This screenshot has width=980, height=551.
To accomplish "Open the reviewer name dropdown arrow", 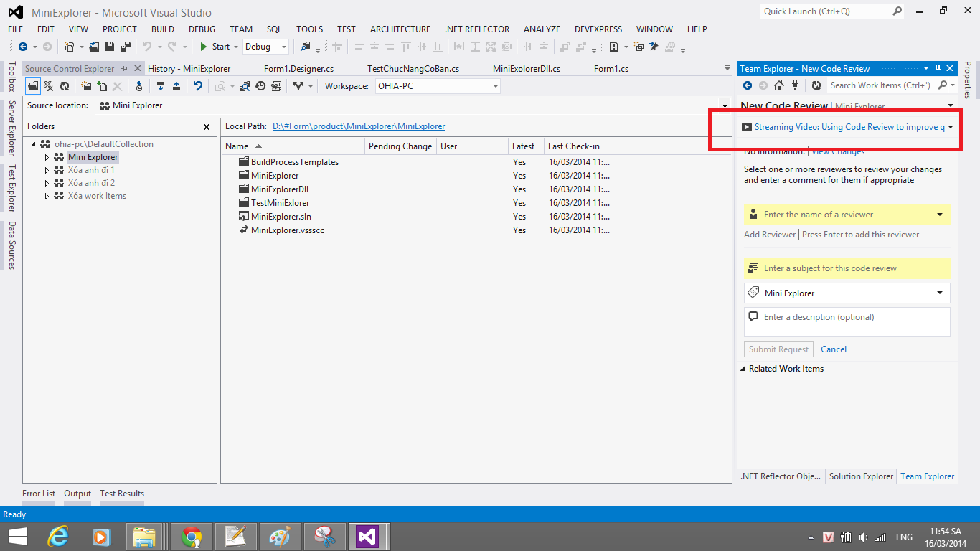I will (940, 215).
